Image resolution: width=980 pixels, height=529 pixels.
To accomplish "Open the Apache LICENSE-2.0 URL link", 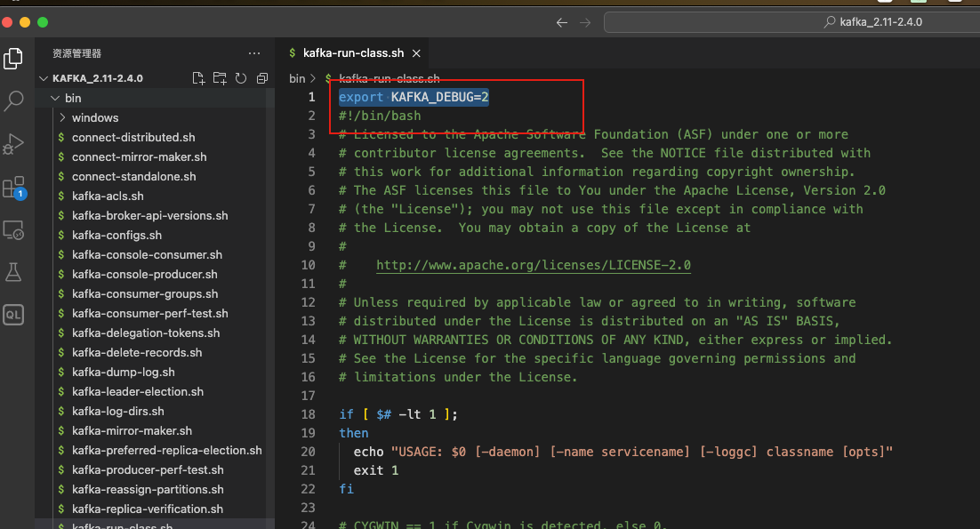I will 533,265.
